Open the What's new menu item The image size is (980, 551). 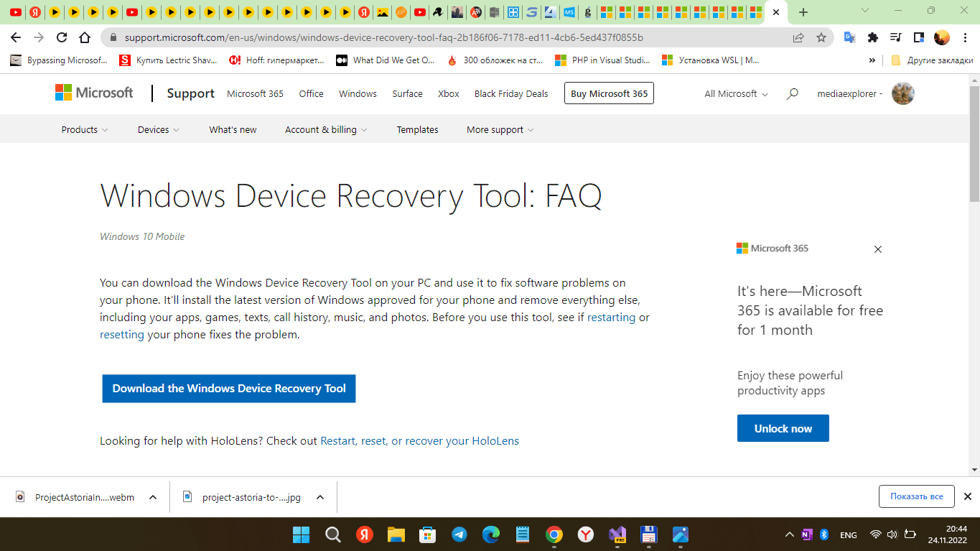[x=233, y=129]
